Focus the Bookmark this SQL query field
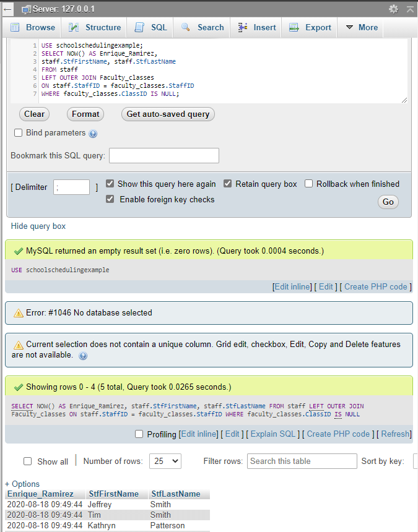 [x=164, y=155]
